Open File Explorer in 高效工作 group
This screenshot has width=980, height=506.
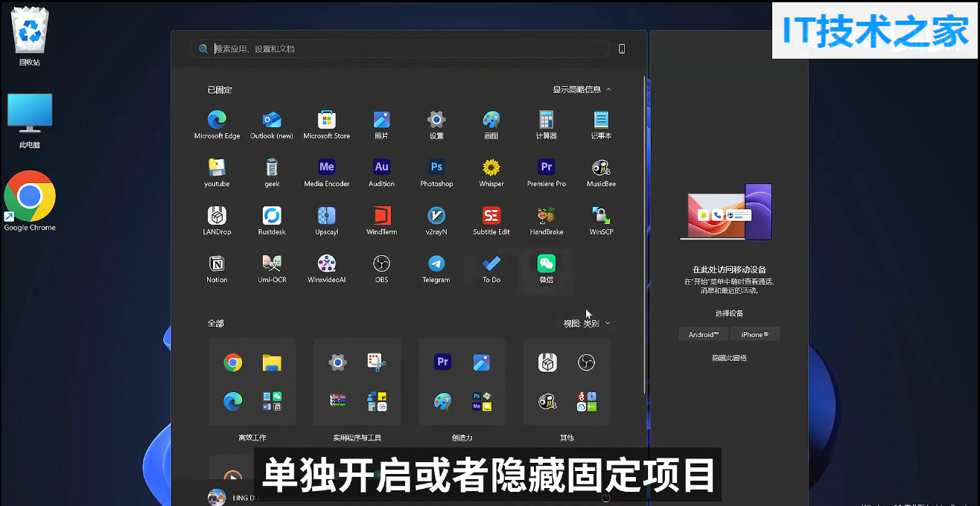point(272,362)
